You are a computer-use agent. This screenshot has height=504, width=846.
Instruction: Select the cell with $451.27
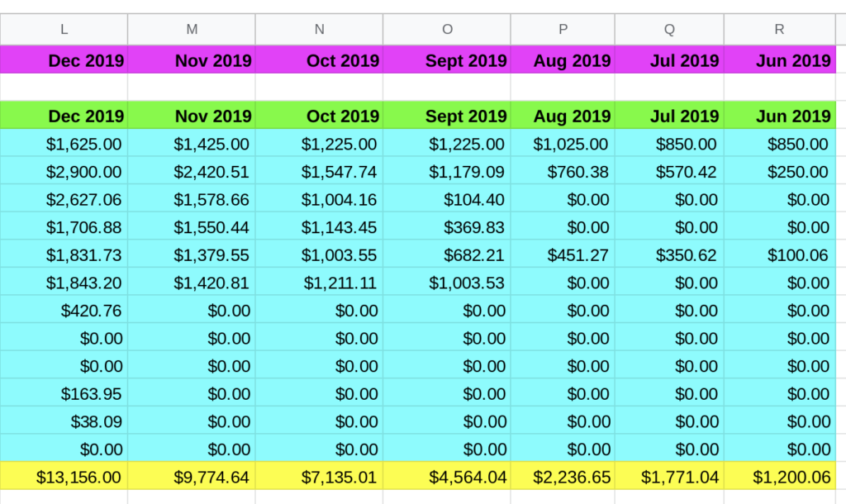coord(563,255)
